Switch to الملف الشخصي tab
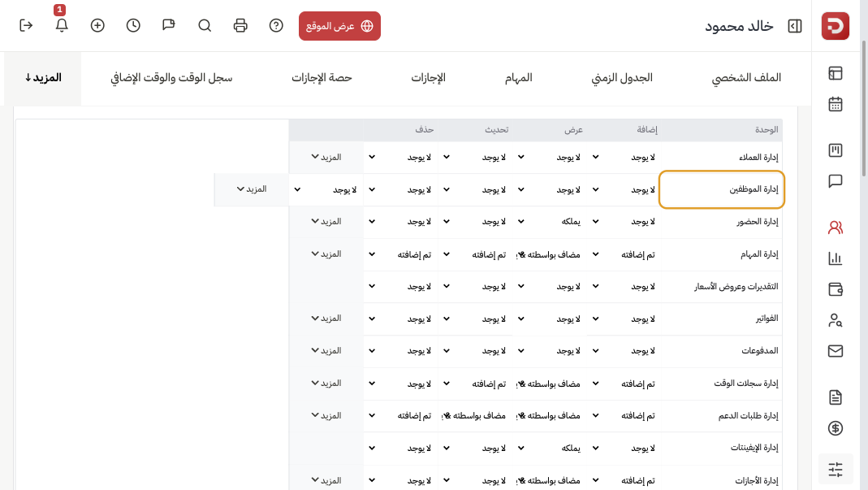Screen dimensions: 868x490 coord(745,78)
